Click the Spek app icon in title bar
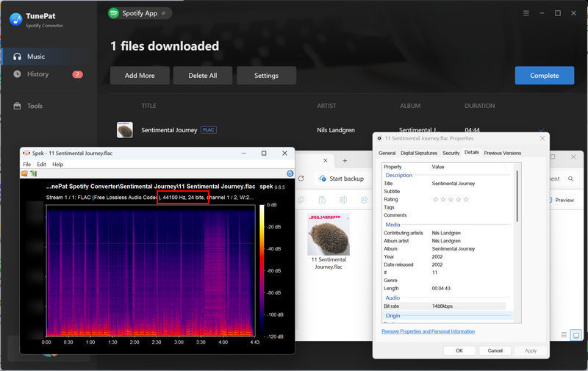This screenshot has height=371, width=588. (x=26, y=154)
